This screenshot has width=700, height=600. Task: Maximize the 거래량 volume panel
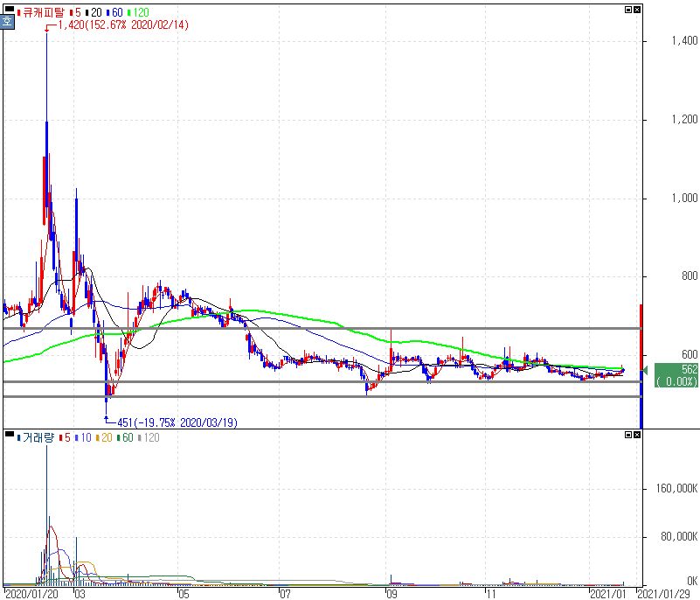(628, 434)
